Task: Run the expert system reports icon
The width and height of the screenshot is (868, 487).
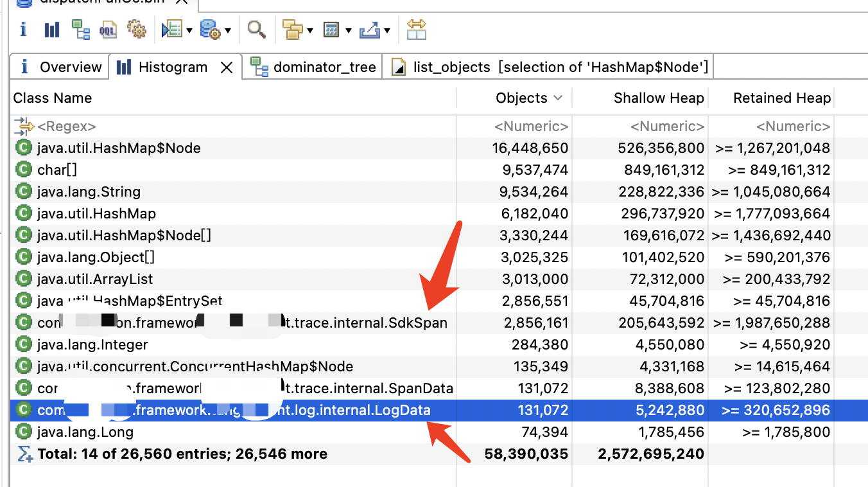Action: 172,30
